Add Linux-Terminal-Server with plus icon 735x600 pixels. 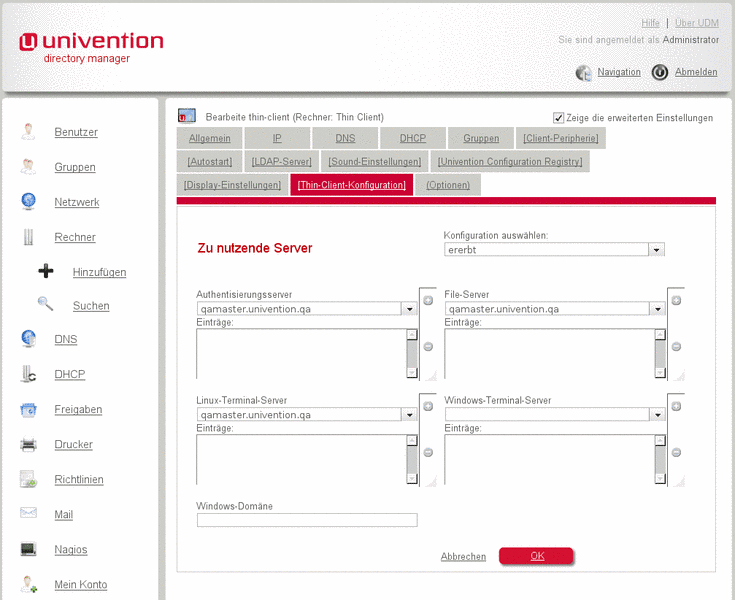428,406
